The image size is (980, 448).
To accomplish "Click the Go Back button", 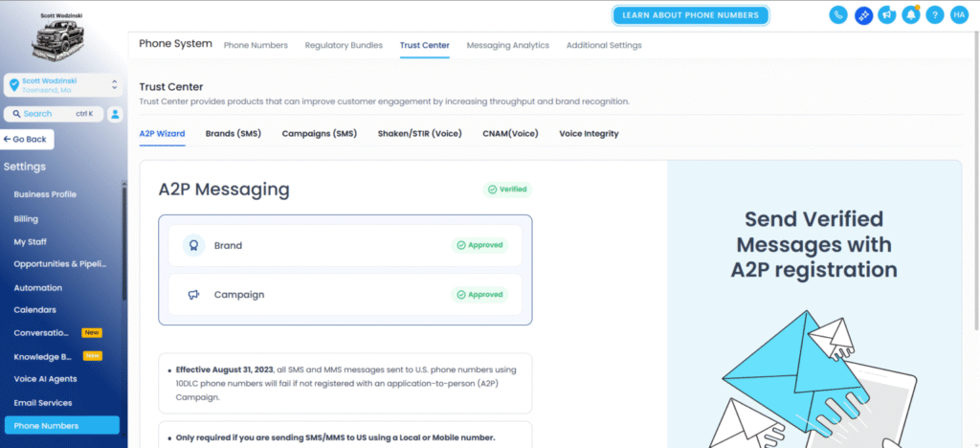I will [27, 140].
